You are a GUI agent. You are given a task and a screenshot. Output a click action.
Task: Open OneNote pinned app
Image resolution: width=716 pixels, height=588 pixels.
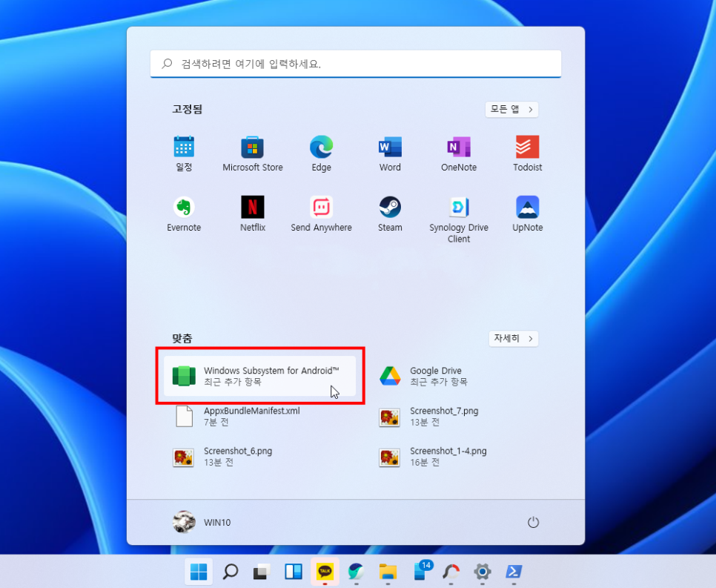(459, 153)
